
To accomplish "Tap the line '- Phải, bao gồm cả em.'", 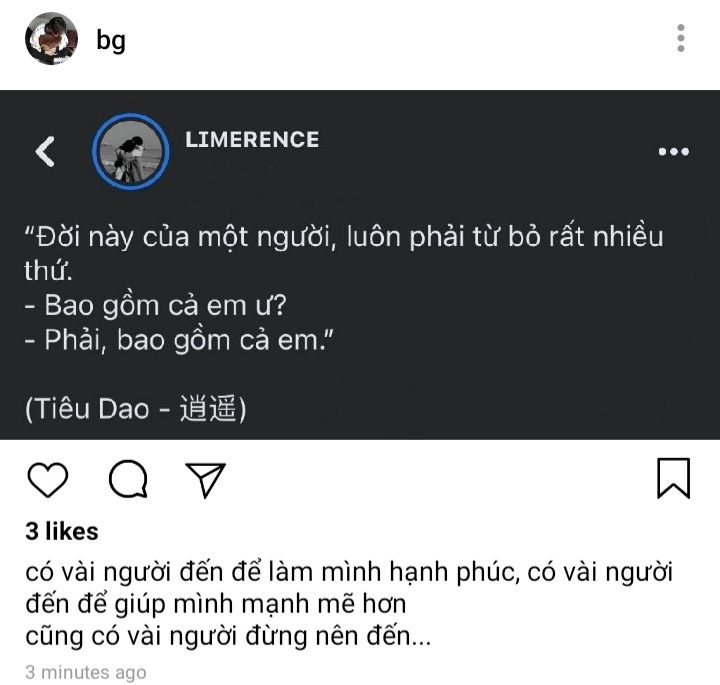I will coord(179,341).
